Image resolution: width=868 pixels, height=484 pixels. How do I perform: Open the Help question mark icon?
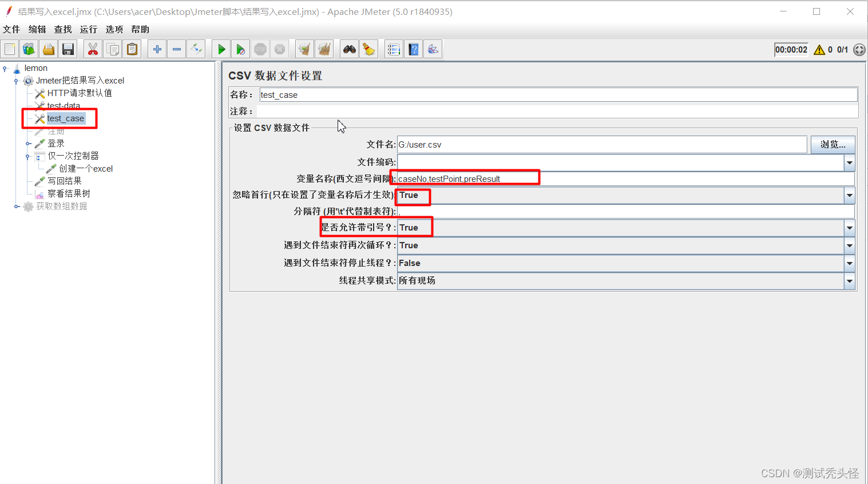414,49
